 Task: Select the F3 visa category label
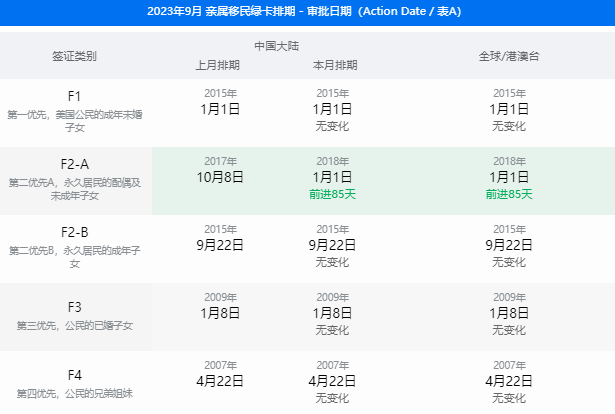pos(74,307)
